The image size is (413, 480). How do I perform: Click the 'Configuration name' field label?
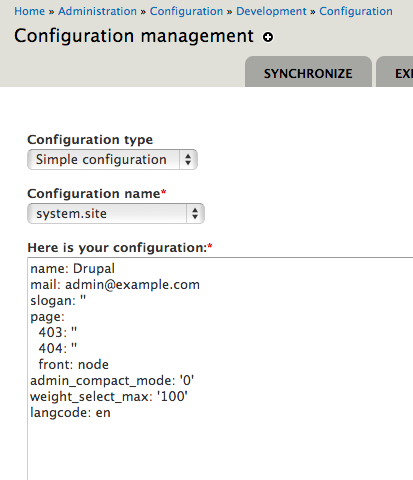pos(94,194)
